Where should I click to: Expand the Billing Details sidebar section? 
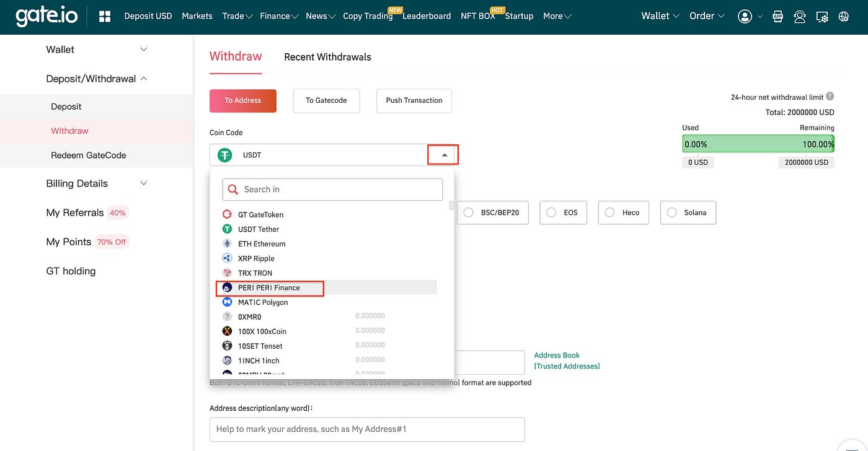tap(144, 183)
